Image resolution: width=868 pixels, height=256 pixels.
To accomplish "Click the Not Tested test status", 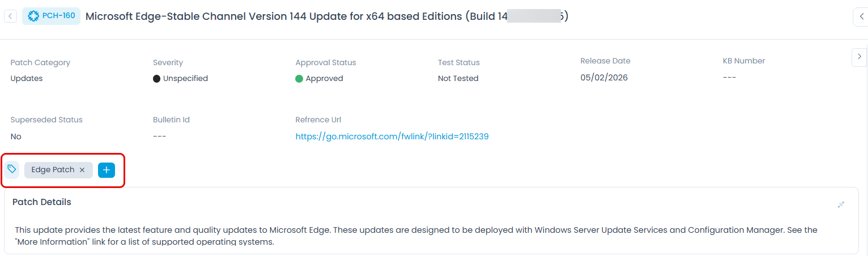I will point(458,79).
